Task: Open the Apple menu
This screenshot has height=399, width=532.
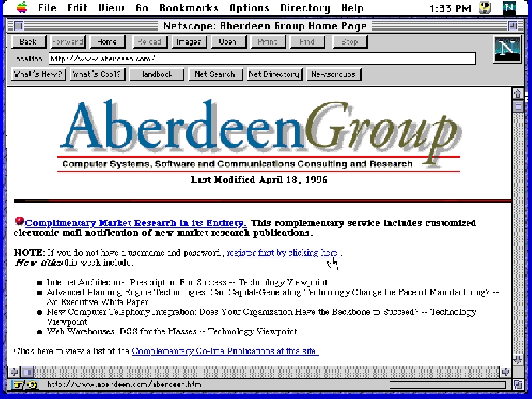Action: (x=22, y=7)
